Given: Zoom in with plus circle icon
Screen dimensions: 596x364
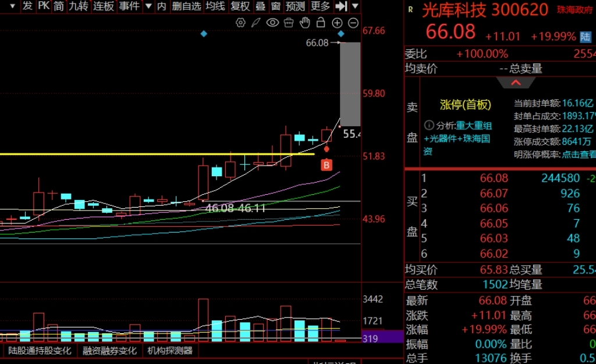Looking at the screenshot, I should (337, 23).
